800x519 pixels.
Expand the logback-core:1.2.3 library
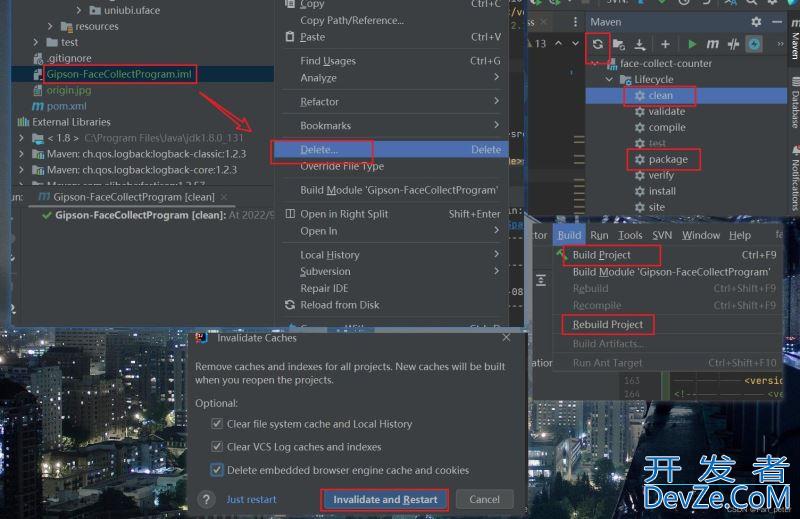pyautogui.click(x=21, y=169)
